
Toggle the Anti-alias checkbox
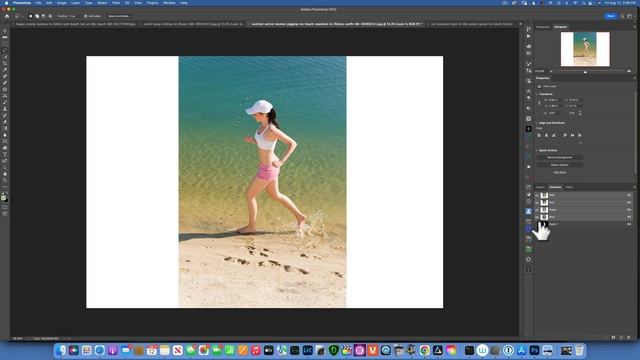coord(86,16)
